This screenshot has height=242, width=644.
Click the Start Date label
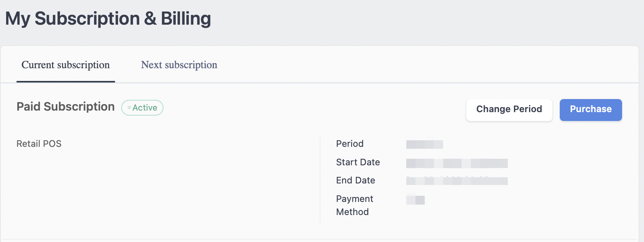pyautogui.click(x=358, y=162)
